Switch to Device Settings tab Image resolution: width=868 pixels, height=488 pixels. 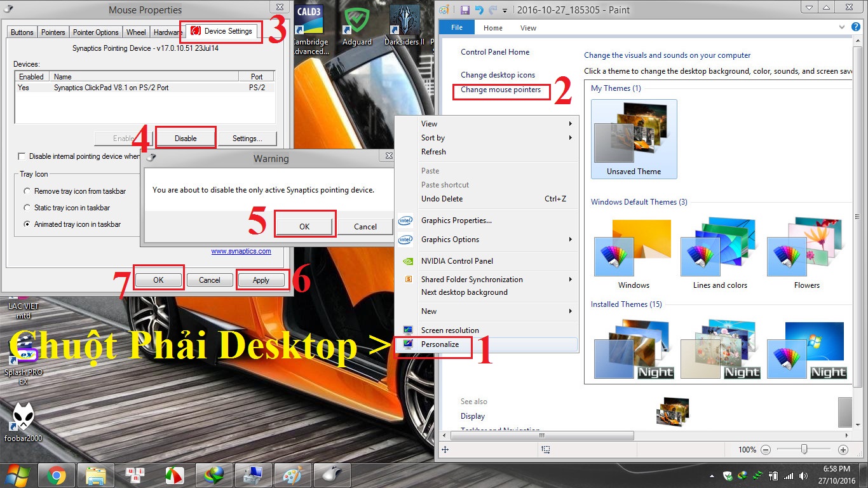click(222, 31)
